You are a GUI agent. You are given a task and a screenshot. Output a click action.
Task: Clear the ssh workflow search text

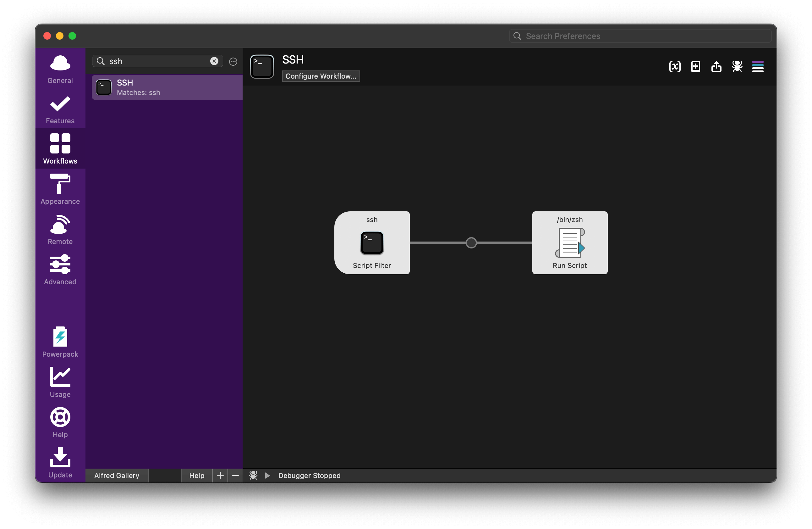(214, 61)
